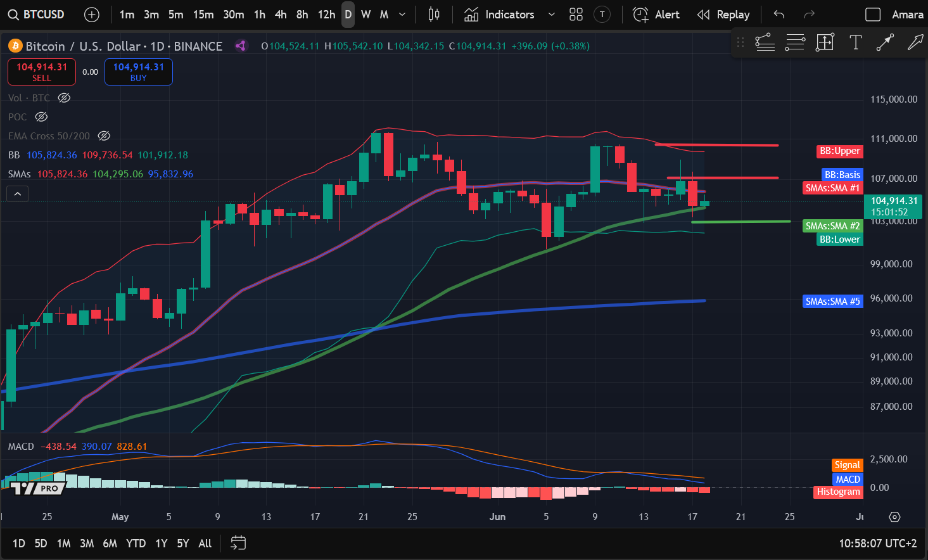The image size is (928, 560).
Task: Open the candlestick chart type menu
Action: tap(434, 15)
